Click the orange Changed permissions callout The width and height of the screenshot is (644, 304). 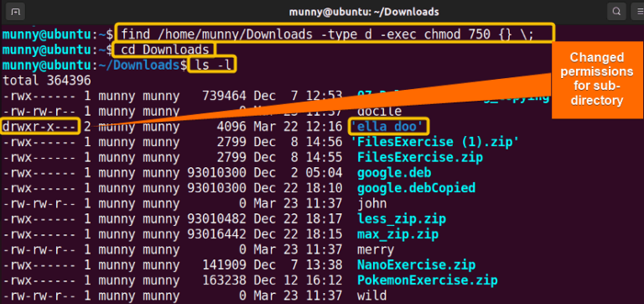(x=597, y=79)
